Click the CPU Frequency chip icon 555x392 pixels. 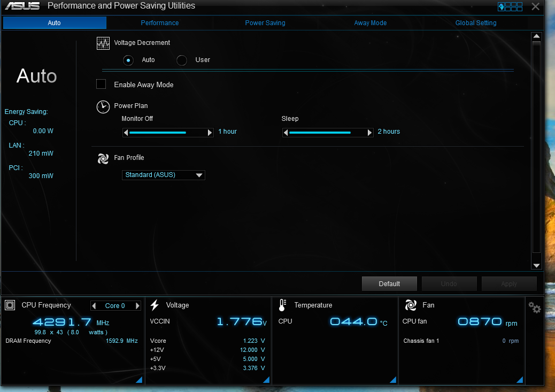[x=10, y=305]
